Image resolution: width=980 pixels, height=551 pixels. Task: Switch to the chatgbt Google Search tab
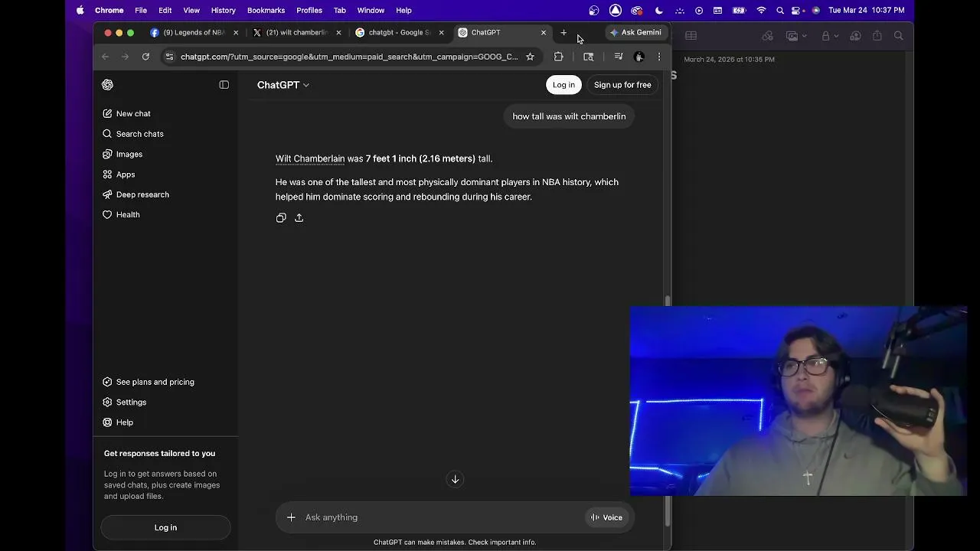click(398, 32)
